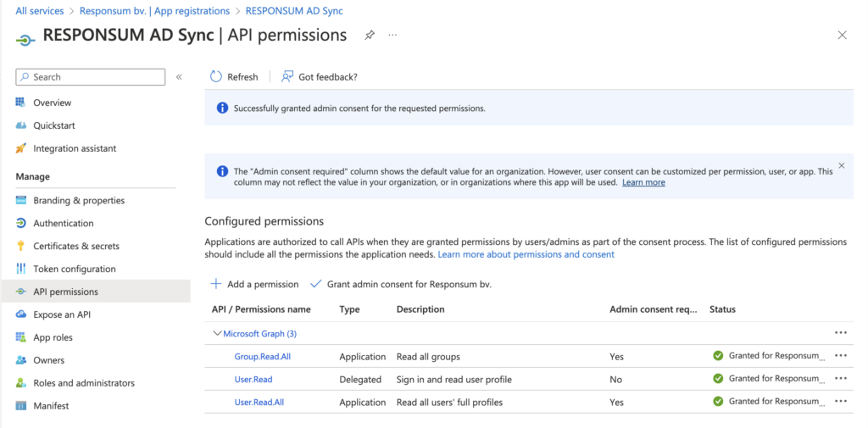Click the Type column header
Image resolution: width=868 pixels, height=428 pixels.
pyautogui.click(x=349, y=309)
